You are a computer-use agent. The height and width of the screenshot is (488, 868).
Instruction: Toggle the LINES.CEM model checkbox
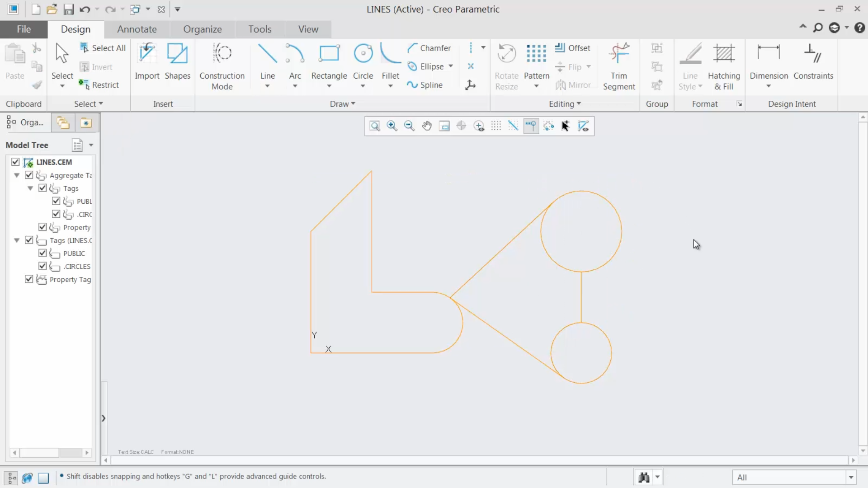tap(15, 162)
